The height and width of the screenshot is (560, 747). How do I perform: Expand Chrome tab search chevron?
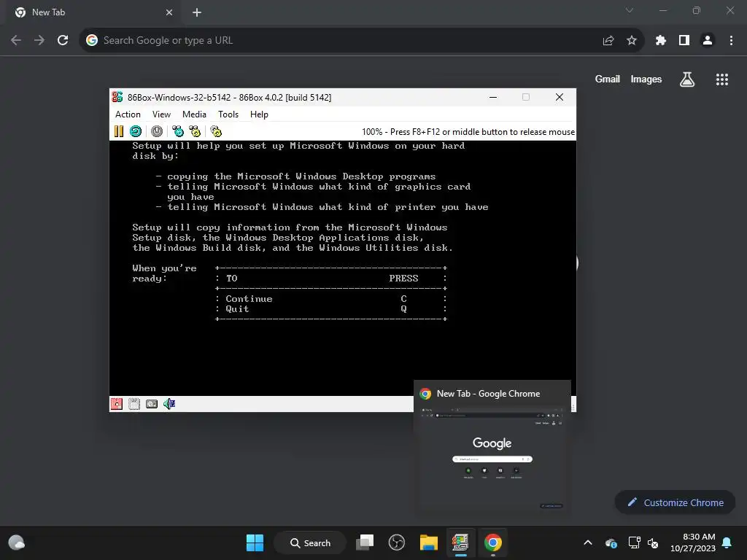click(x=630, y=10)
